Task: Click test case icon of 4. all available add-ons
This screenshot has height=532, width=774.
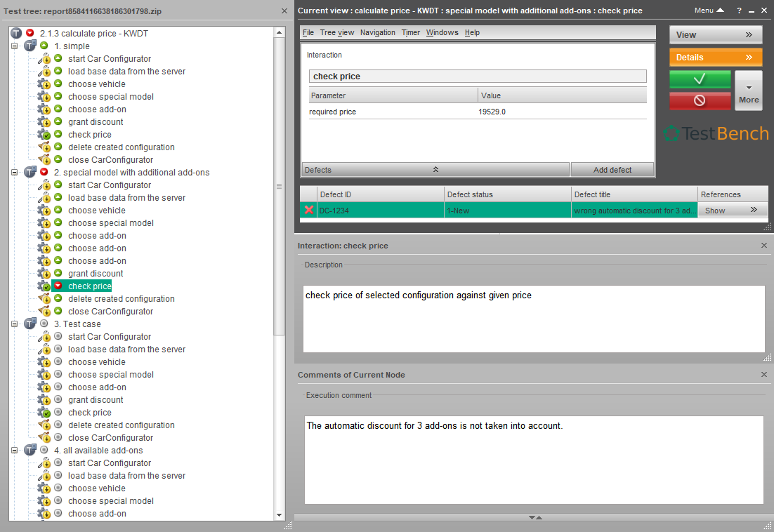Action: [30, 450]
